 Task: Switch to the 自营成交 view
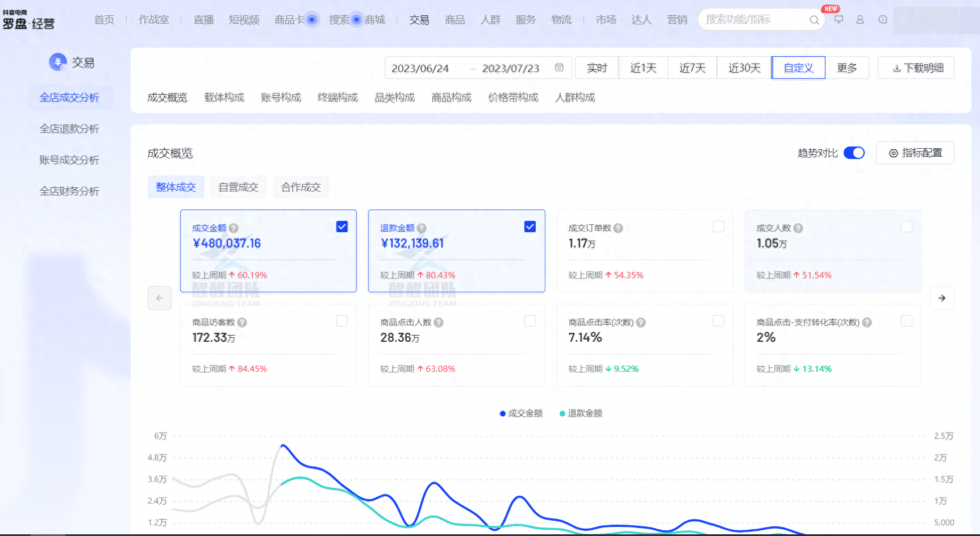[238, 187]
